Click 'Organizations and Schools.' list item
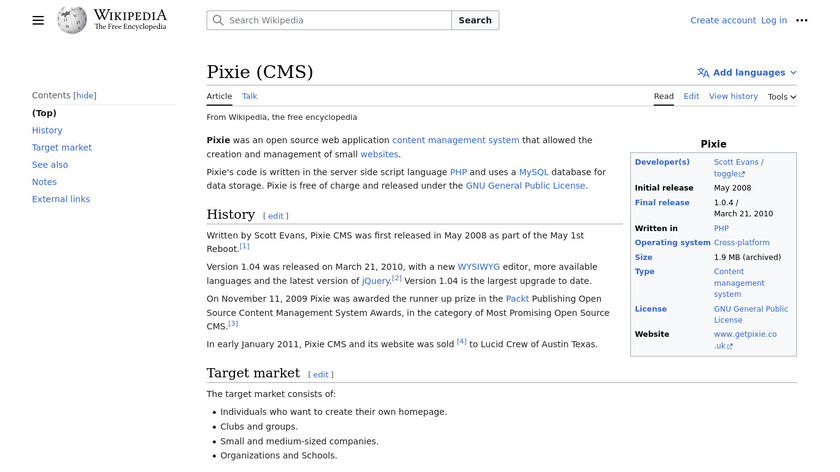The image size is (840, 472). click(279, 455)
